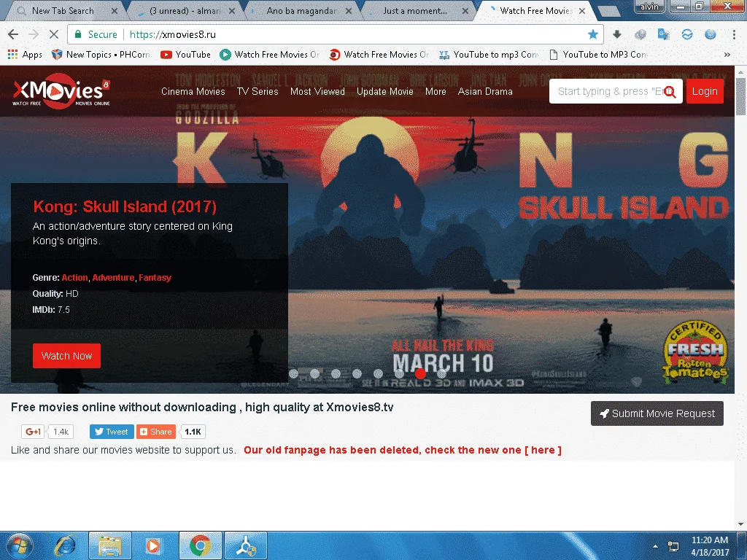Open the new fanpage 'here' link
The height and width of the screenshot is (560, 747).
[x=543, y=450]
